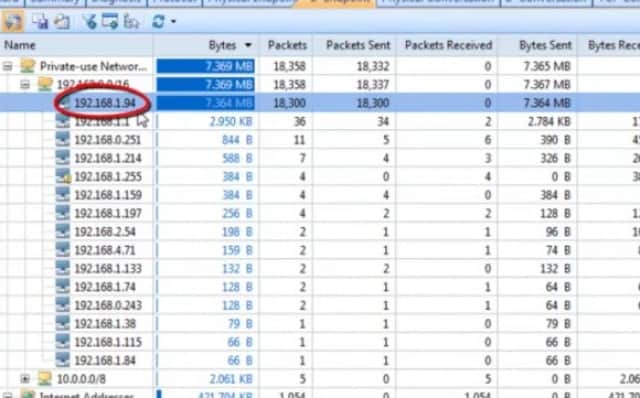Click the "588 B" bytes cell

[237, 158]
